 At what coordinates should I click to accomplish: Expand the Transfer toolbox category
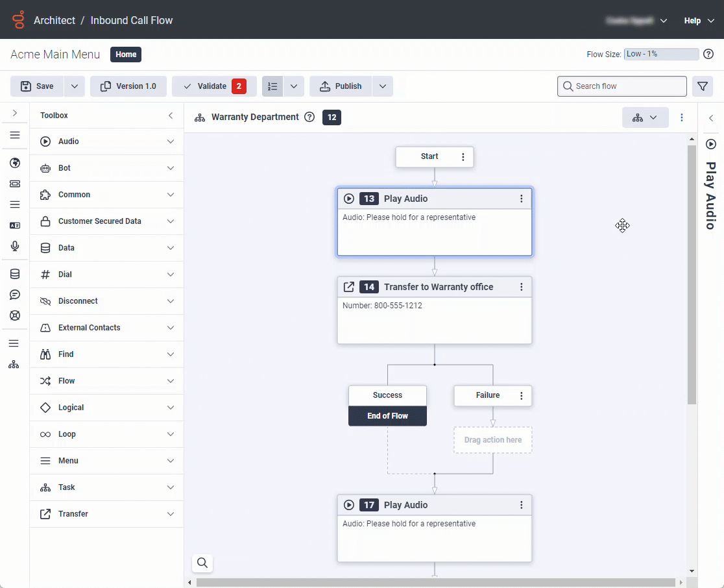106,514
